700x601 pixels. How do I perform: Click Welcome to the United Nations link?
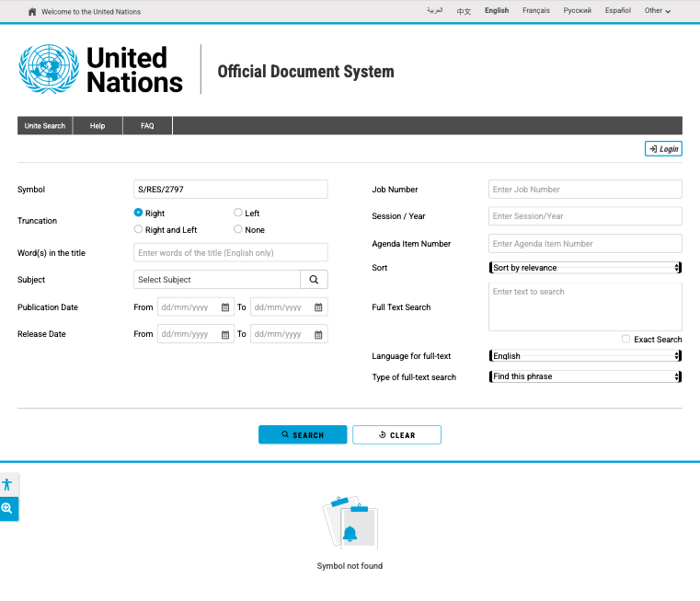pyautogui.click(x=91, y=12)
